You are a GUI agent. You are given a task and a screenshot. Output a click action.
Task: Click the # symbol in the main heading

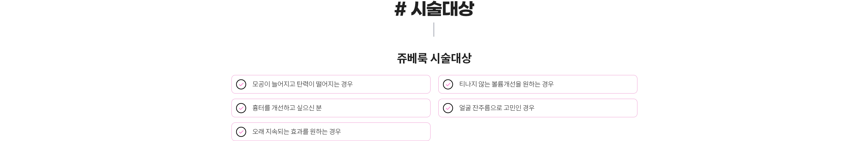point(400,9)
